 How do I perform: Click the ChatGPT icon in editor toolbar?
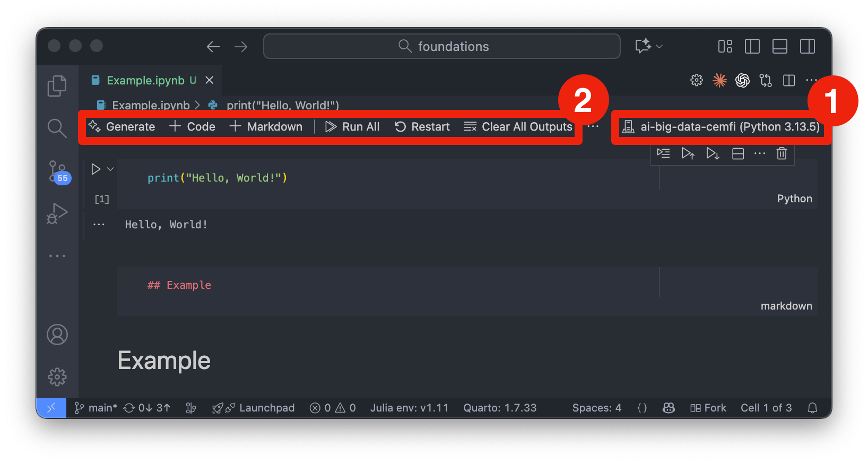click(x=742, y=80)
